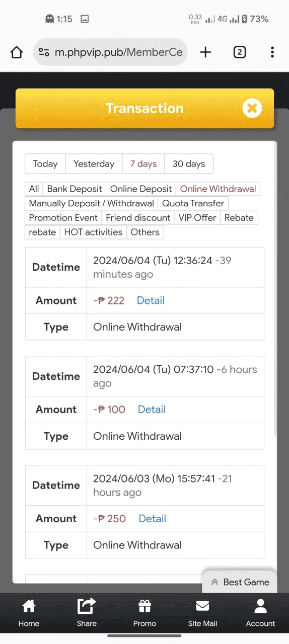
Task: Expand the Best Game panel
Action: coord(240,582)
